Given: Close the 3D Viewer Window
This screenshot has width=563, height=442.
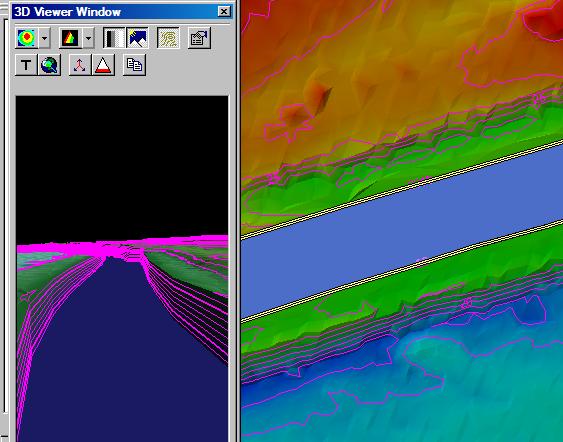Looking at the screenshot, I should pyautogui.click(x=224, y=11).
